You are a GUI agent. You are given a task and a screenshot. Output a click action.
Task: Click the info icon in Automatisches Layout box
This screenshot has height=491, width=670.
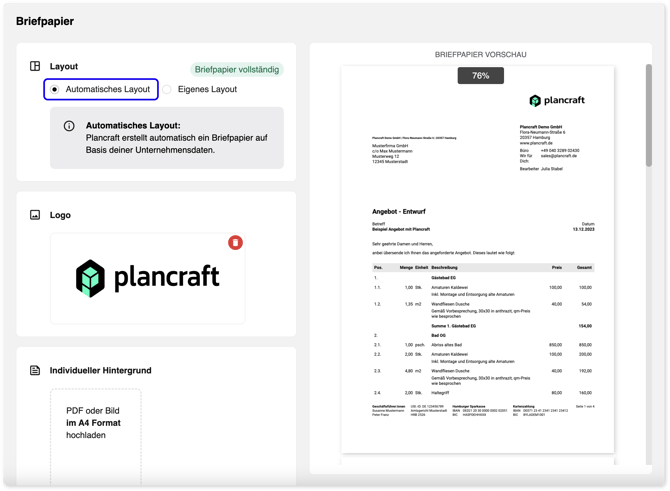tap(69, 126)
